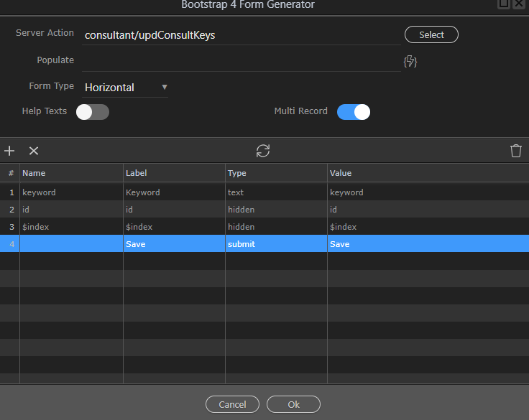This screenshot has height=420, width=529.
Task: Click the X icon to remove selected field
Action: pos(33,151)
